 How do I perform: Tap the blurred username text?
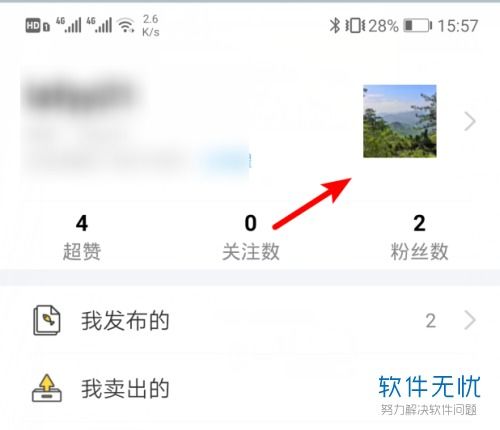82,94
